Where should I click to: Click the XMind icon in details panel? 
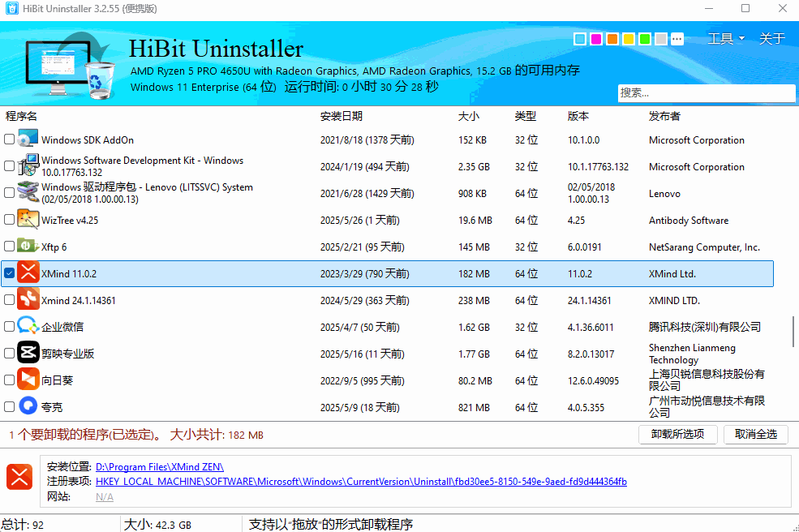point(19,477)
